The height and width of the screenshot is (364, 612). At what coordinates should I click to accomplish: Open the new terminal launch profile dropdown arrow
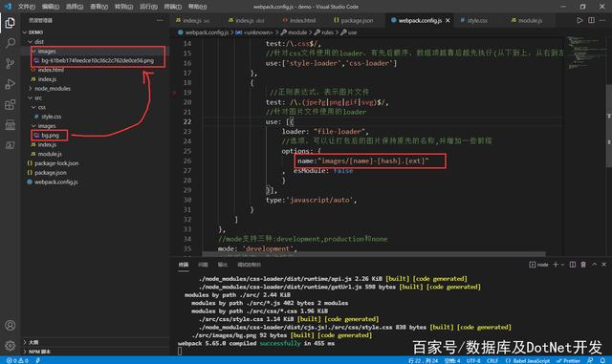coord(562,265)
